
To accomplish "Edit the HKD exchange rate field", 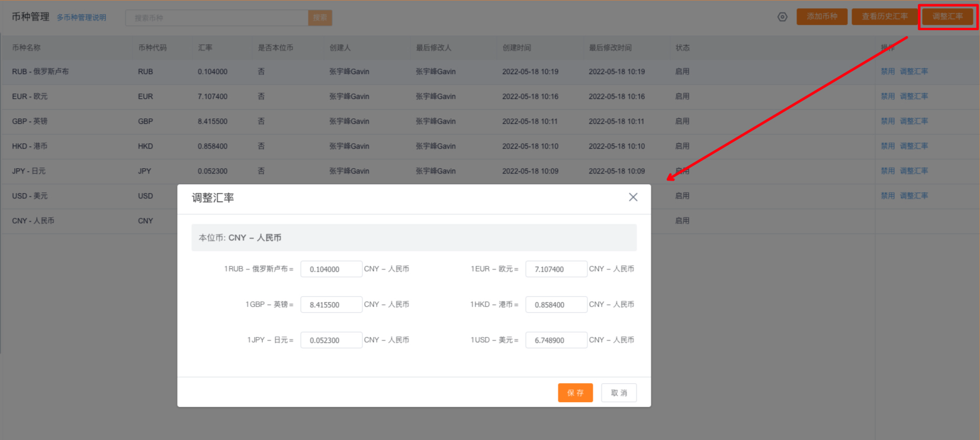I will click(x=556, y=304).
